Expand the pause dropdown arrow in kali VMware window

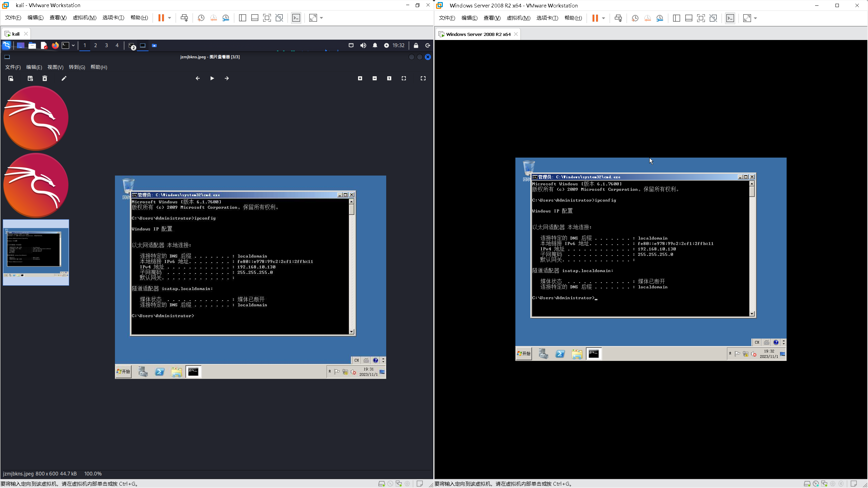pyautogui.click(x=170, y=18)
